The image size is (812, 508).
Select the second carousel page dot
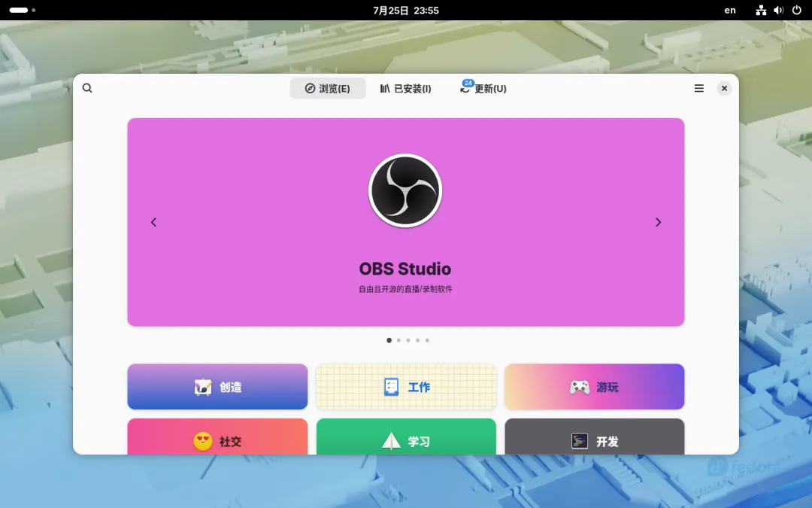pyautogui.click(x=398, y=341)
